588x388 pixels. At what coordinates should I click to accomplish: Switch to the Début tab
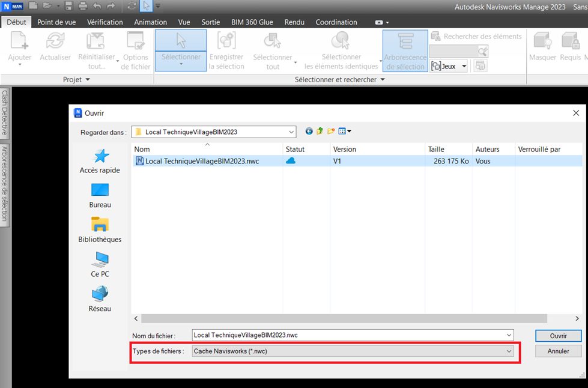pyautogui.click(x=16, y=22)
